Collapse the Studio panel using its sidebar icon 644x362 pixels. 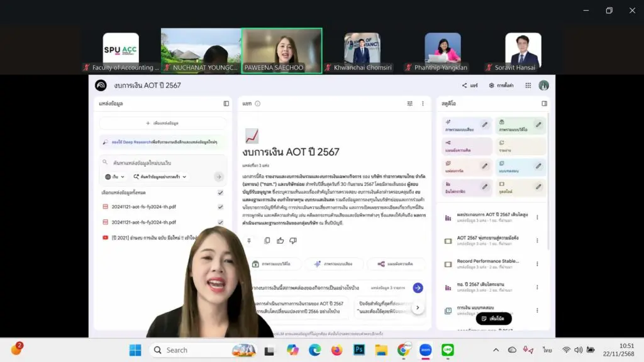tap(544, 104)
